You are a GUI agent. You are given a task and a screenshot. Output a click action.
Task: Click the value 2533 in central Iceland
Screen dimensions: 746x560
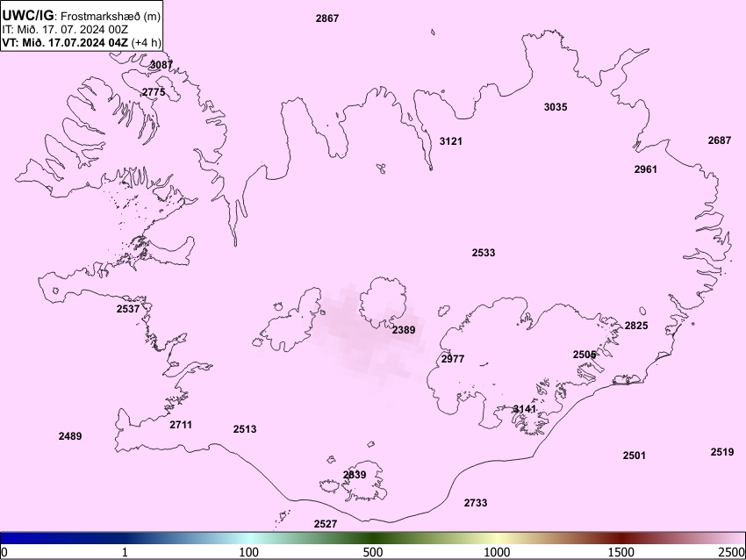coord(484,253)
